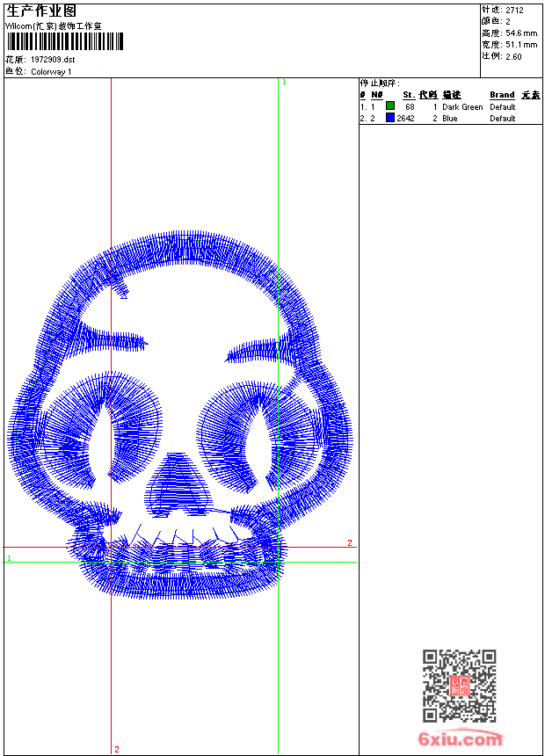Click the stitch total value 2712

coord(514,11)
